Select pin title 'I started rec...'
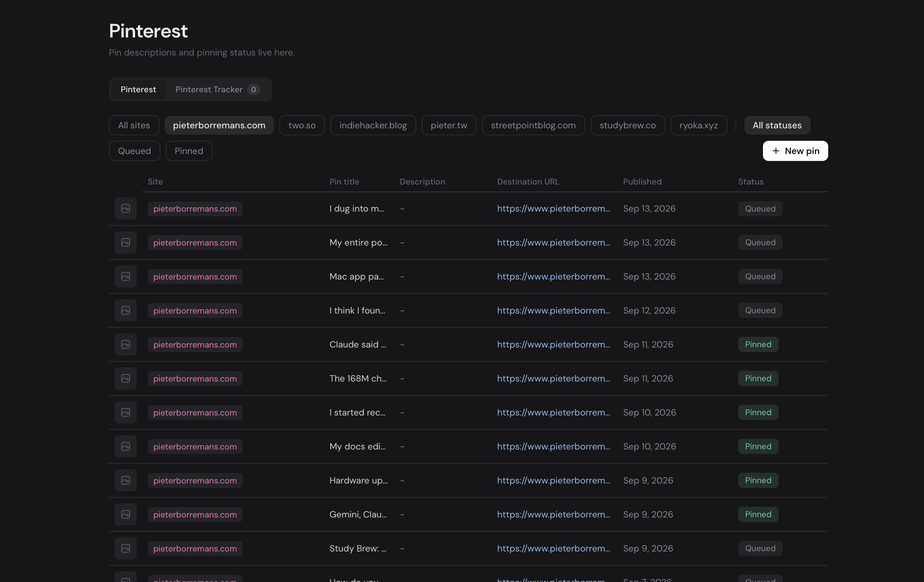Screen dimensions: 924x582 pyautogui.click(x=358, y=412)
